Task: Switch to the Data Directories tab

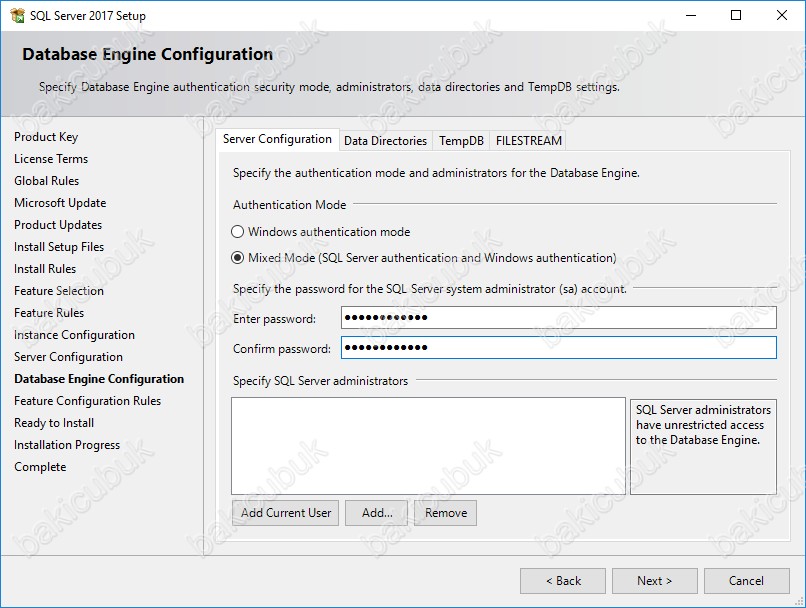Action: tap(385, 141)
